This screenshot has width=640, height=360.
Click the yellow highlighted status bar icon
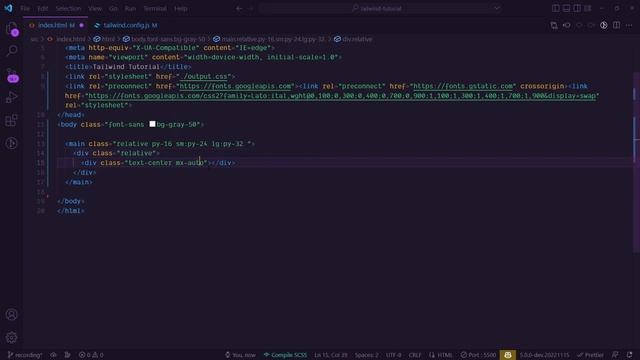[x=508, y=355]
